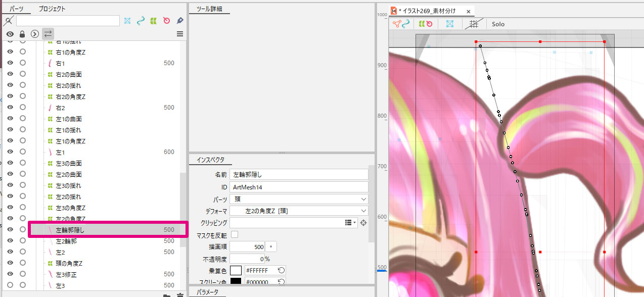Click the ArtMesh filter icon in parts panel
The image size is (644, 297).
pos(127,21)
